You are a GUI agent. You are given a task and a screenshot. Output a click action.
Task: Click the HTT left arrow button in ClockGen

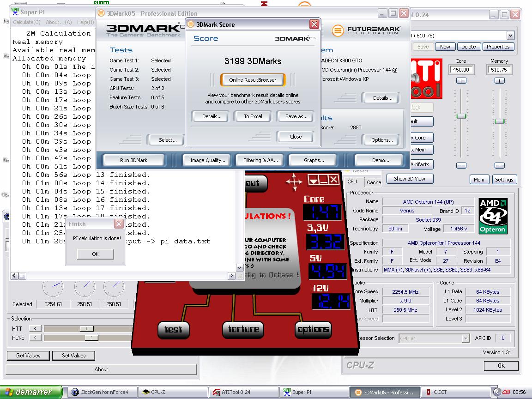pyautogui.click(x=35, y=328)
